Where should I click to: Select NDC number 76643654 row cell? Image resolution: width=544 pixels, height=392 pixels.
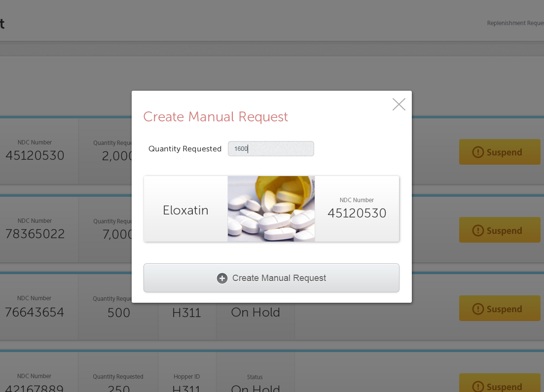click(x=35, y=307)
